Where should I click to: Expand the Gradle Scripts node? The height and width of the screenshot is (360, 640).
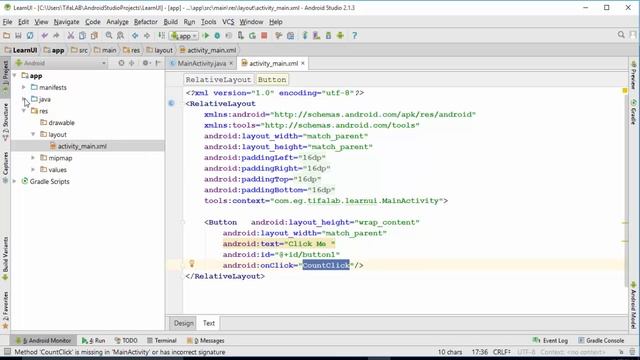[x=15, y=181]
